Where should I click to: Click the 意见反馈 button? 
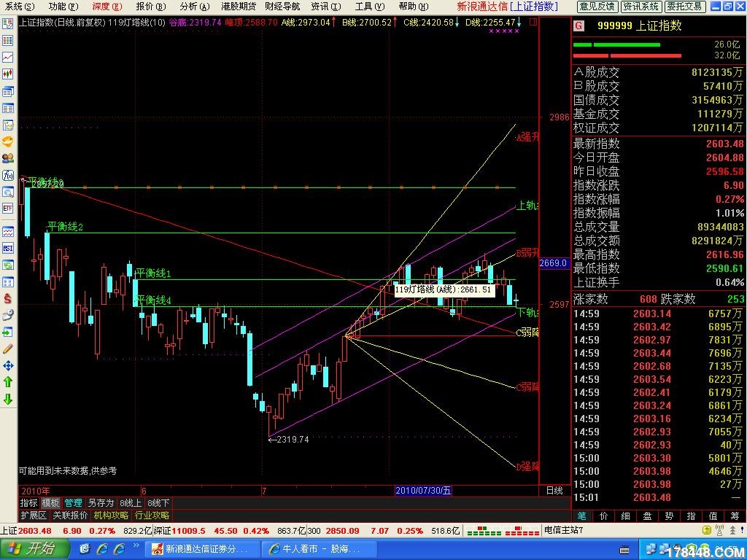(598, 6)
